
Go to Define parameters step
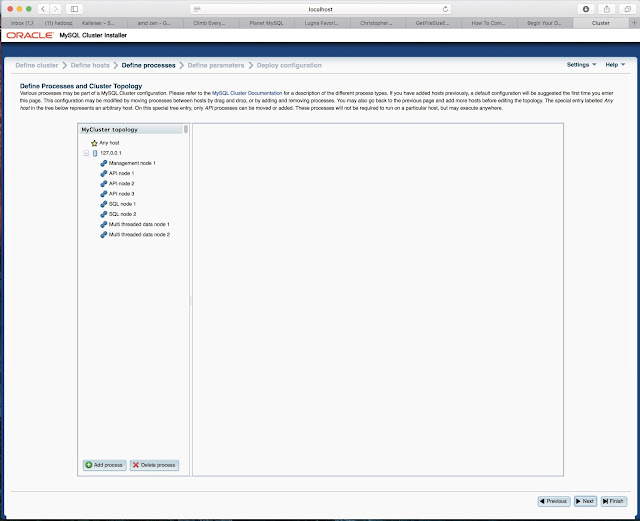216,65
